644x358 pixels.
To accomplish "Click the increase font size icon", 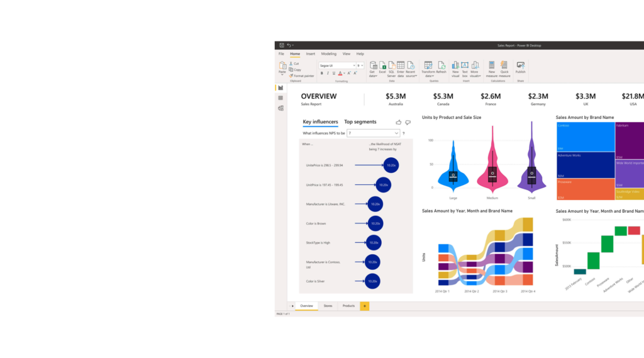I will pyautogui.click(x=349, y=73).
